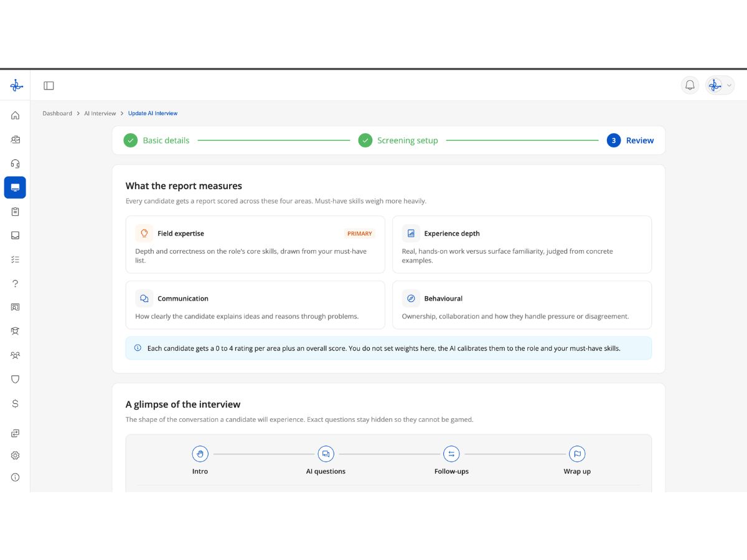Open the info circle icon in sidebar

[15, 477]
